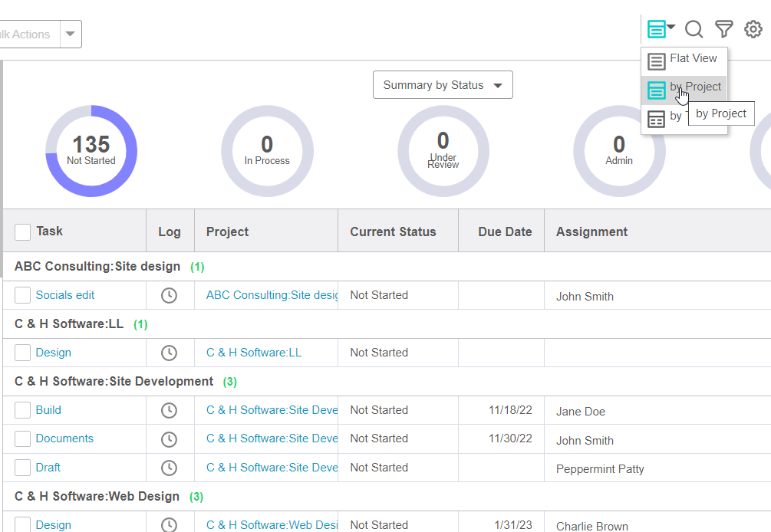Open the search magnifier icon
This screenshot has height=532, width=771.
pyautogui.click(x=694, y=29)
